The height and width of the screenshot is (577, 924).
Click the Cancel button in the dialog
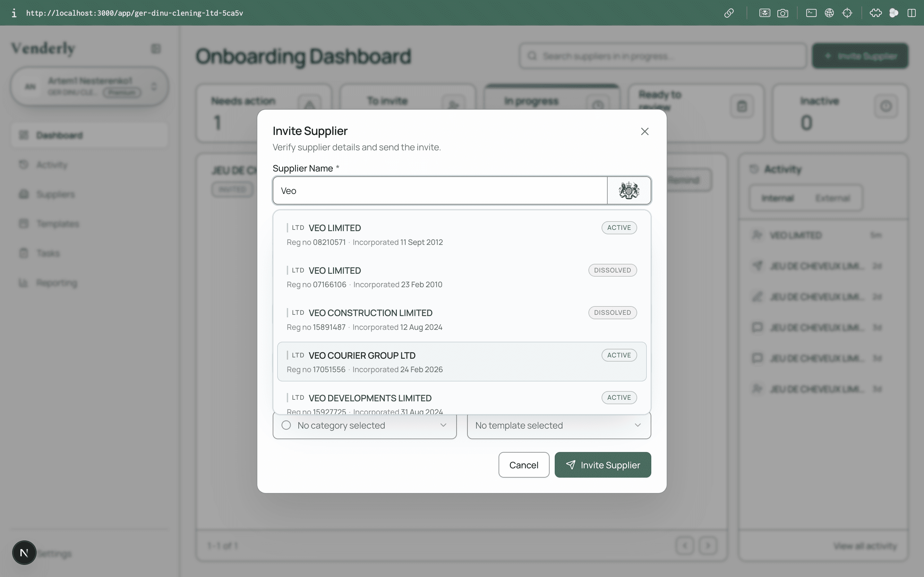coord(523,465)
